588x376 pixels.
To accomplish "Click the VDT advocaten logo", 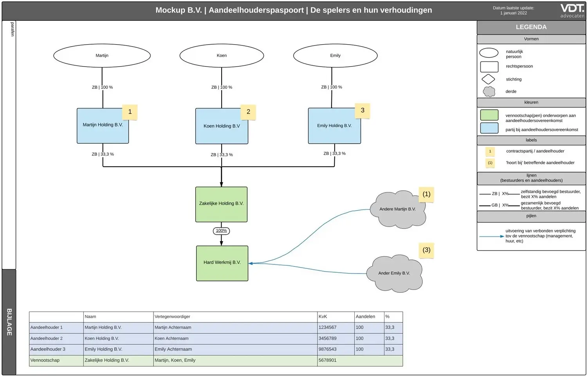I will click(572, 11).
